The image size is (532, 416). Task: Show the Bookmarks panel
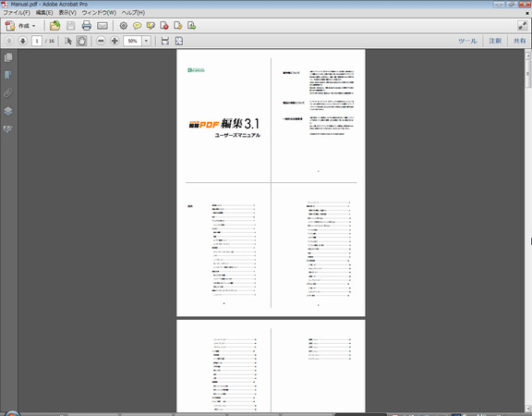(8, 75)
